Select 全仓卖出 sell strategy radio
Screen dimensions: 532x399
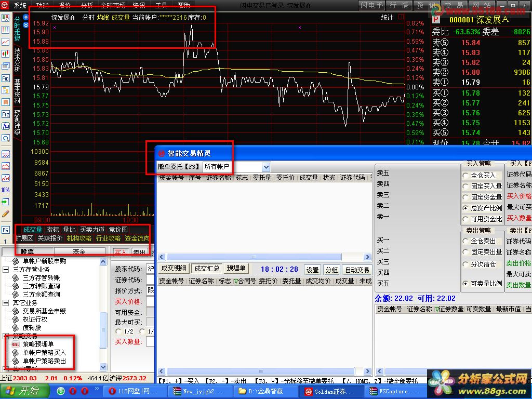465,241
